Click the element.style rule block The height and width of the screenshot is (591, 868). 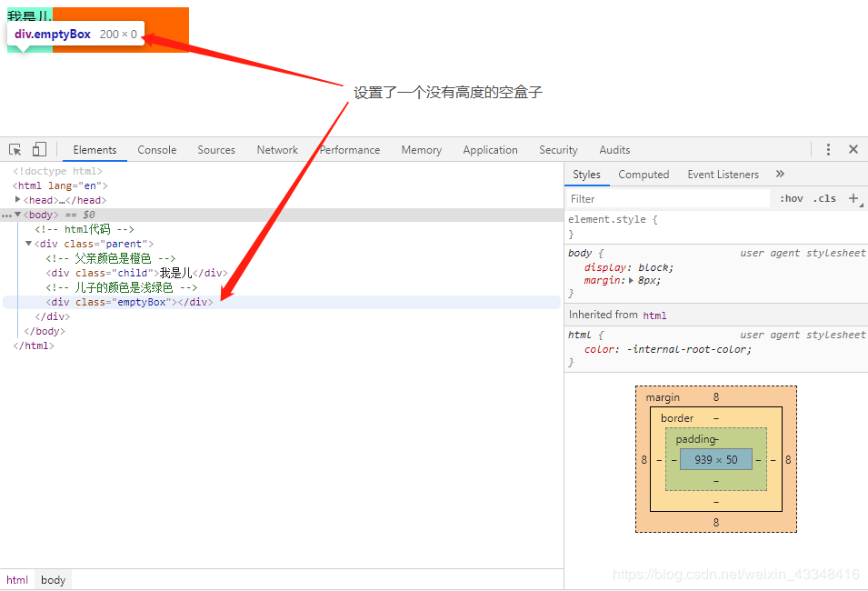pos(716,226)
